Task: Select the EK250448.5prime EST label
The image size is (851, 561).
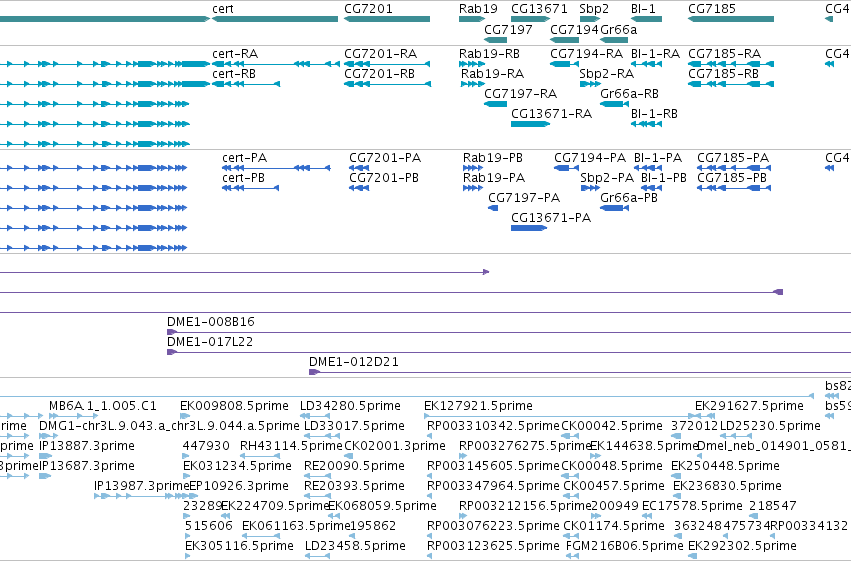Action: (x=725, y=466)
